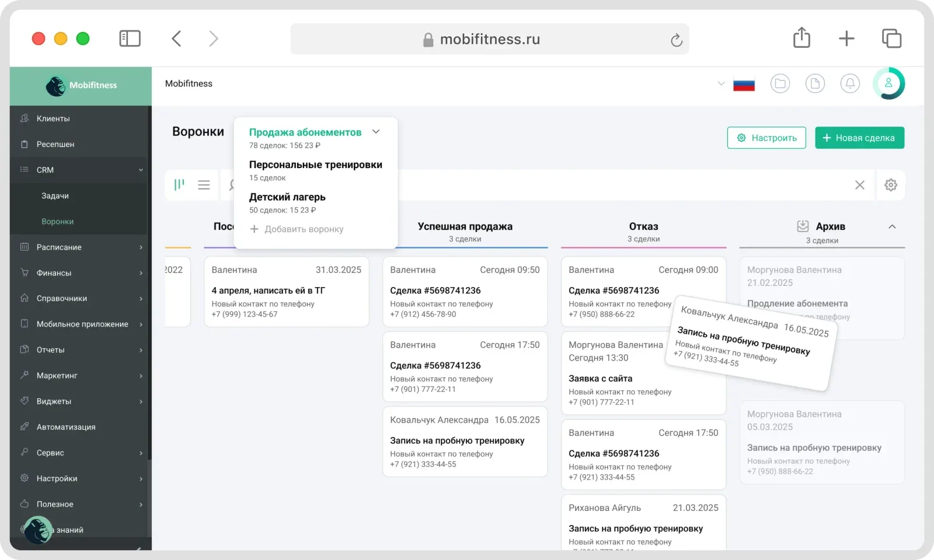Open the board settings gear icon

pos(891,185)
